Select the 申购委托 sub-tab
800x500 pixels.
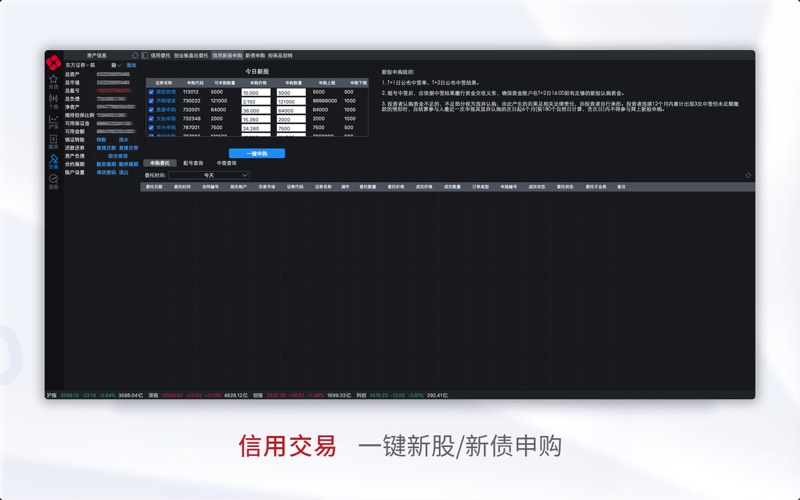click(x=160, y=163)
